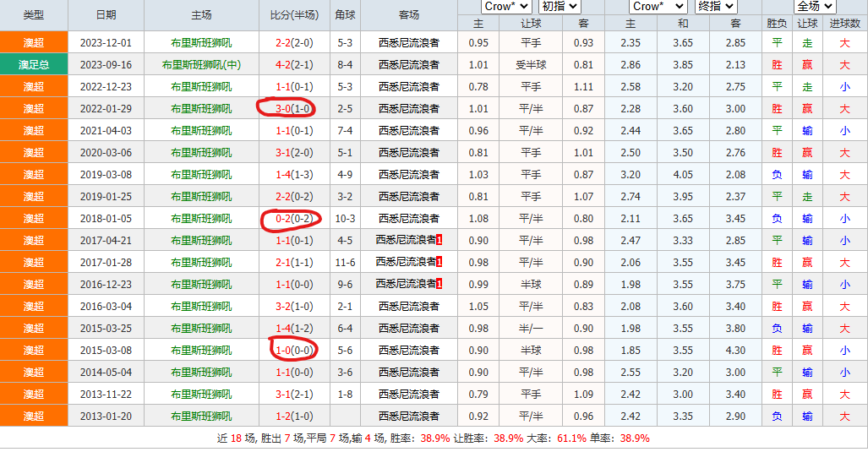Click the circled score 3-0(1-0)
Image resolution: width=868 pixels, height=452 pixels.
tap(293, 109)
